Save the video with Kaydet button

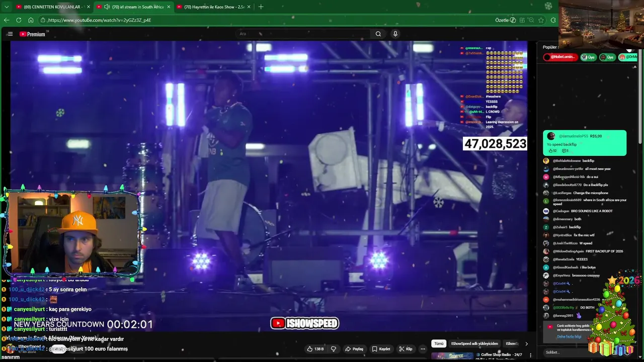pos(381,349)
